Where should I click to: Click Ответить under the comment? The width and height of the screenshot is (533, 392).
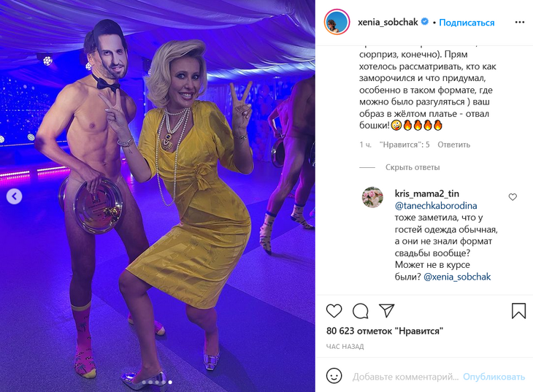(x=454, y=145)
